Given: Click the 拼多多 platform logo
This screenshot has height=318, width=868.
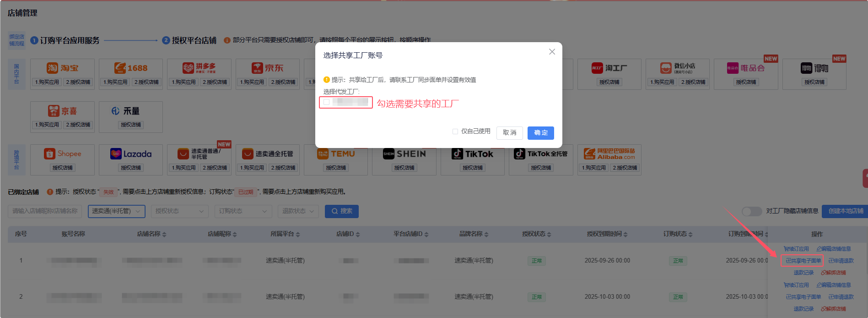Looking at the screenshot, I should (x=199, y=68).
